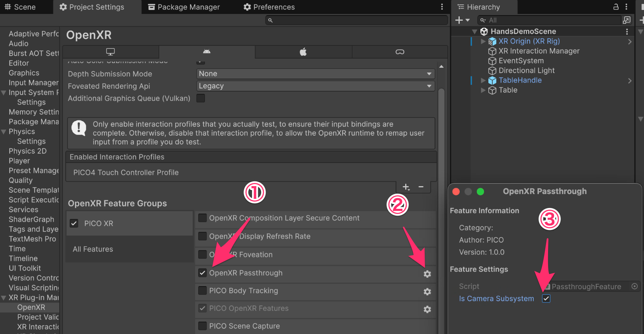
Task: Open the ShaderGraph settings category
Action: coord(31,219)
